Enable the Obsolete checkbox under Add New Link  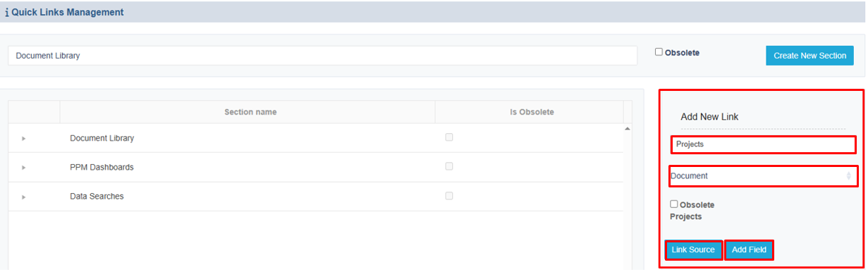pyautogui.click(x=674, y=204)
